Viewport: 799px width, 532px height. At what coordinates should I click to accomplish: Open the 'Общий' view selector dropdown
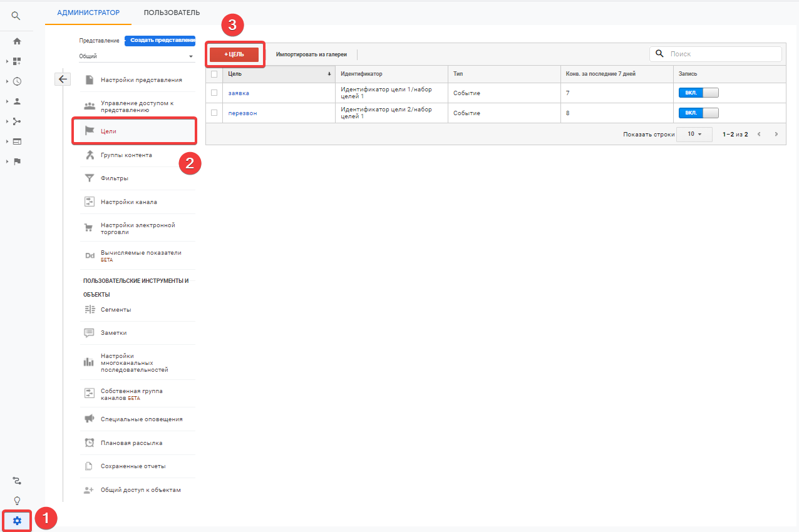137,56
